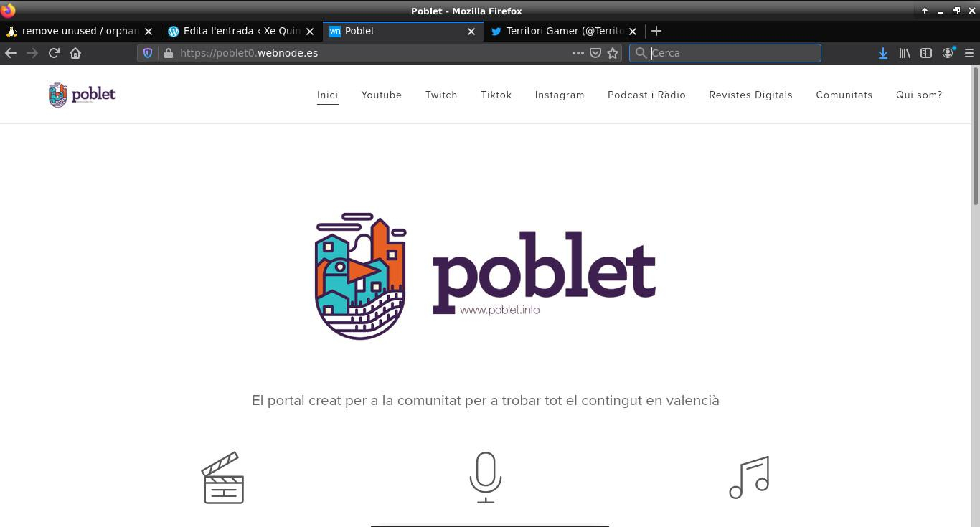Open the Comunitats page

click(844, 95)
